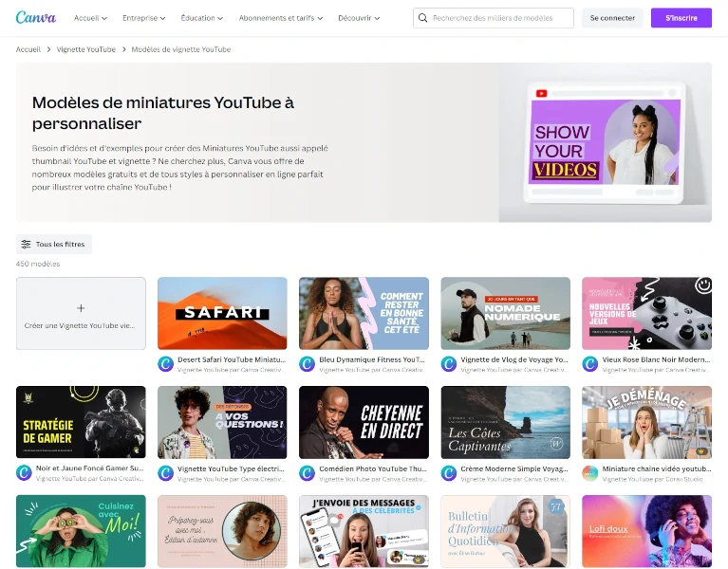
Task: Go to Vignette YouTube breadcrumb link
Action: 86,49
